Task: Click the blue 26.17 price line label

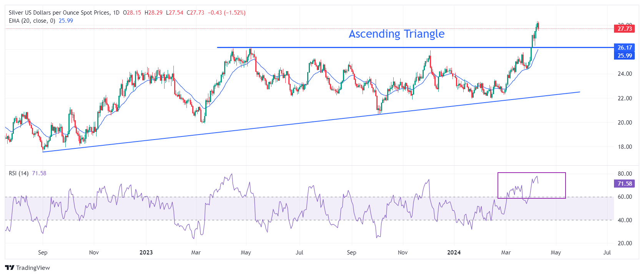Action: click(x=624, y=48)
